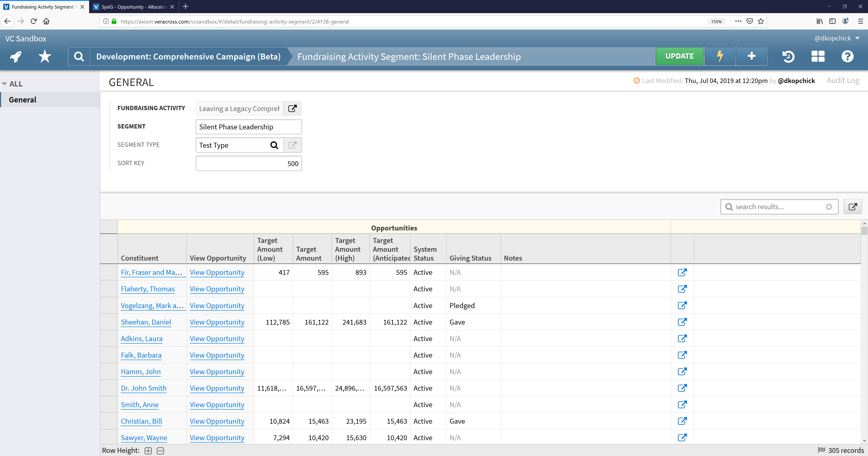Open favorites star icon
The width and height of the screenshot is (868, 456).
point(45,57)
